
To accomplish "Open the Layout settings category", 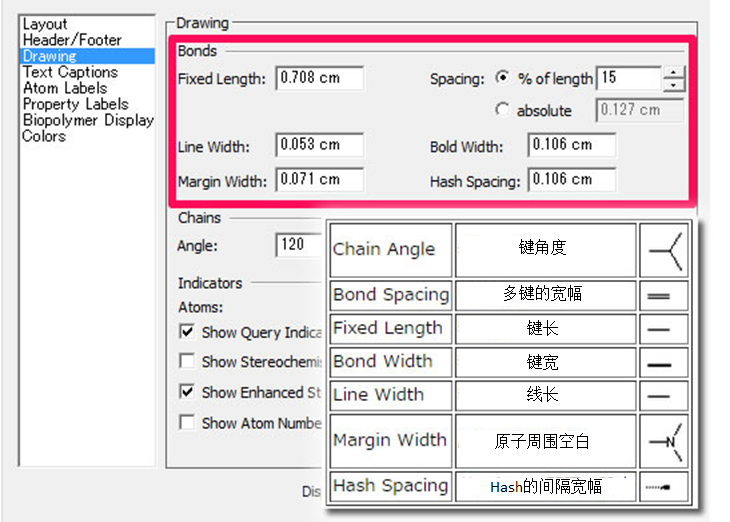I will point(45,24).
